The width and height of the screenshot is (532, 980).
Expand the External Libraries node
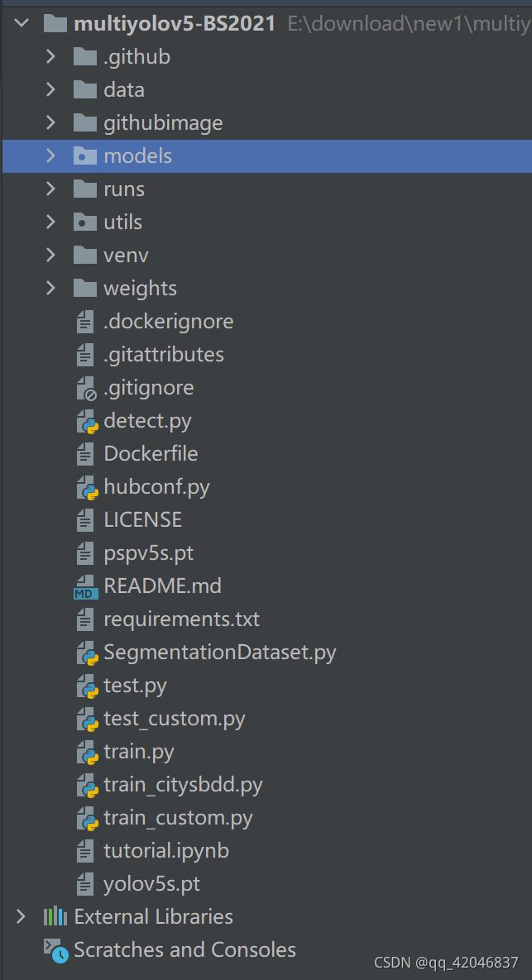point(21,917)
